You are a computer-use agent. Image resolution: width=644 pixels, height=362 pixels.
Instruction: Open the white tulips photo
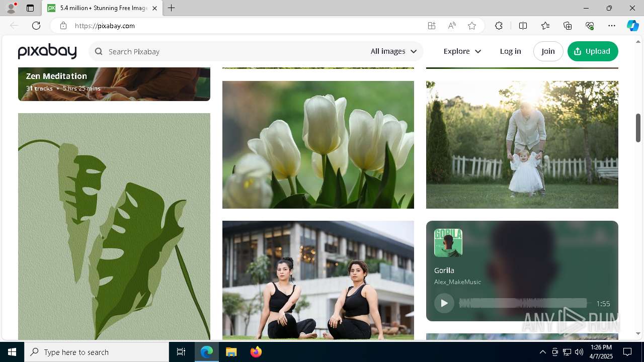point(318,145)
